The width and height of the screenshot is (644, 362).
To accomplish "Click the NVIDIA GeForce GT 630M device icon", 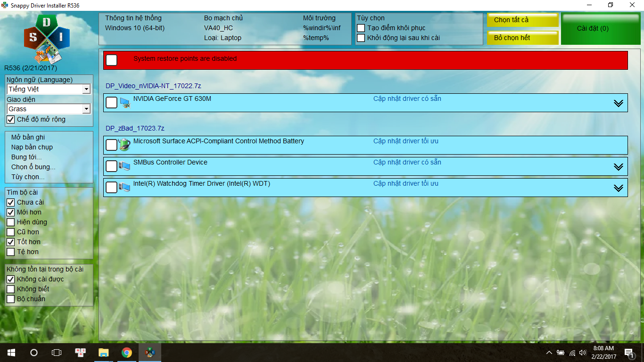I will coord(124,102).
